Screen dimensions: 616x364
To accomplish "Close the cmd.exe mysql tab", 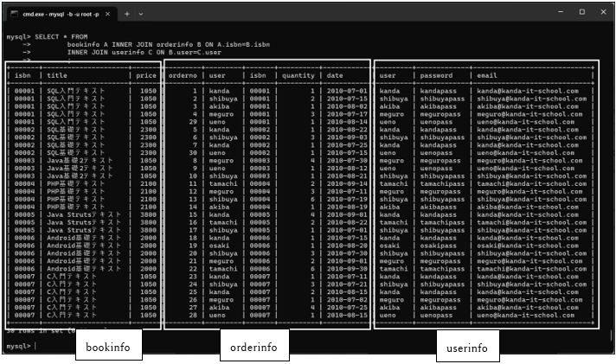I will (110, 13).
